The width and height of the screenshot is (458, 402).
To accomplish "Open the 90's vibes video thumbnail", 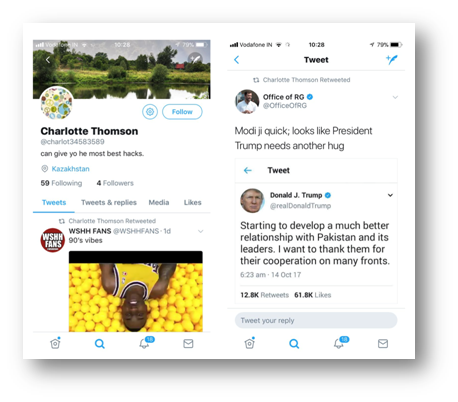I will (x=136, y=291).
